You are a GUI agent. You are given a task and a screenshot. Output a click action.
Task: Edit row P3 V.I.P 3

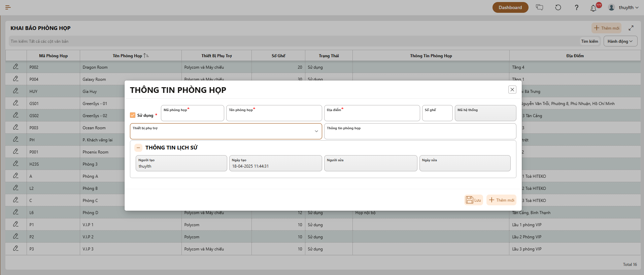pos(16,248)
